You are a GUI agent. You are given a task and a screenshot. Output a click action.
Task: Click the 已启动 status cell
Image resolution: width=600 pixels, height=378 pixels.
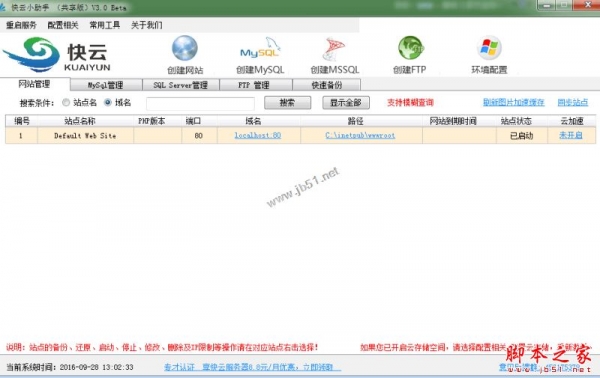click(x=522, y=136)
